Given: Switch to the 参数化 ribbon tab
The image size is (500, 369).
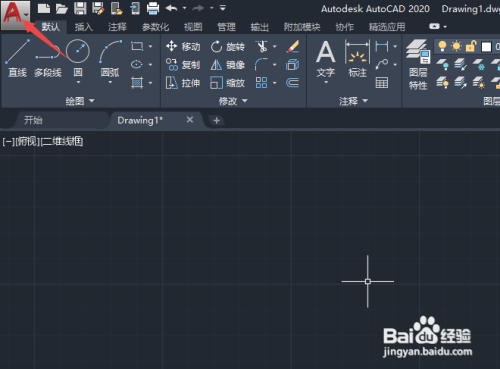Looking at the screenshot, I should tap(155, 27).
